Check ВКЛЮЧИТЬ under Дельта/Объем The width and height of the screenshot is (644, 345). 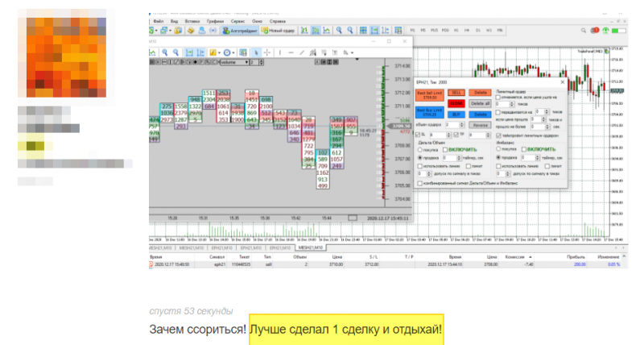click(x=445, y=150)
